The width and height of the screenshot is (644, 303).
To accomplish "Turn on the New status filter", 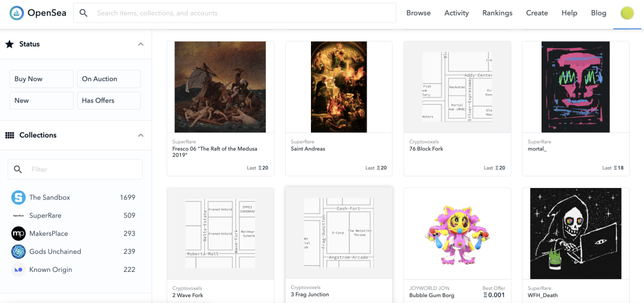I will point(41,101).
